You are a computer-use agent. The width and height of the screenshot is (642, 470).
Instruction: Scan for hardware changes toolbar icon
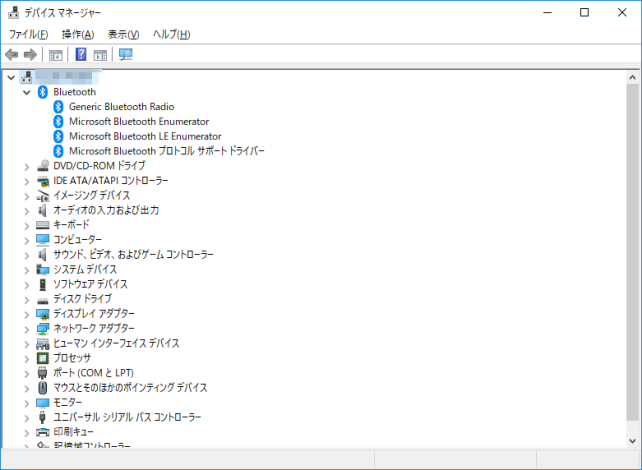coord(125,54)
